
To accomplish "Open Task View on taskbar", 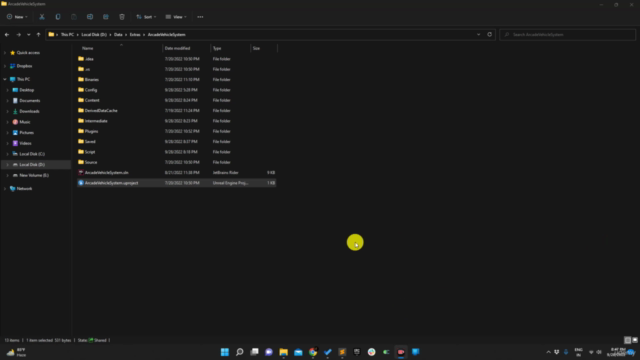I will (x=254, y=352).
